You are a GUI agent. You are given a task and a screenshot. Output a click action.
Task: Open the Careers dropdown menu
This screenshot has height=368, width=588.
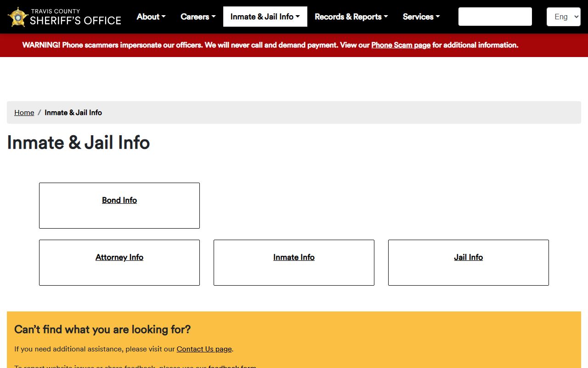(198, 17)
